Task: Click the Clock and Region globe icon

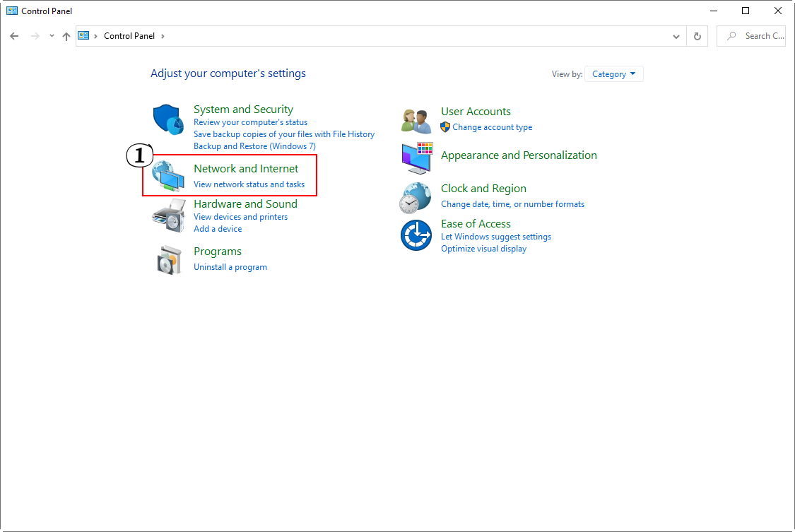Action: click(416, 197)
